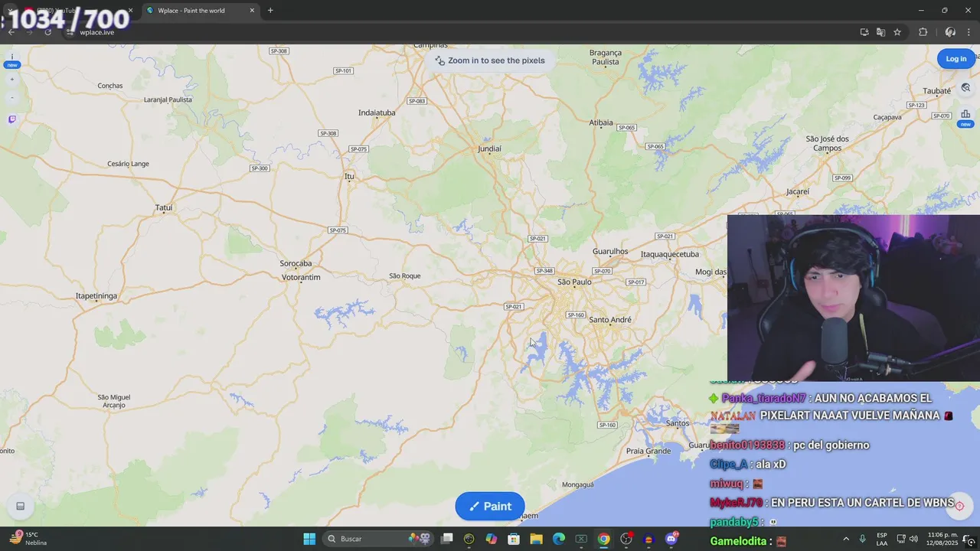Switch to Chrome taskbar icon
980x551 pixels.
[x=604, y=539]
